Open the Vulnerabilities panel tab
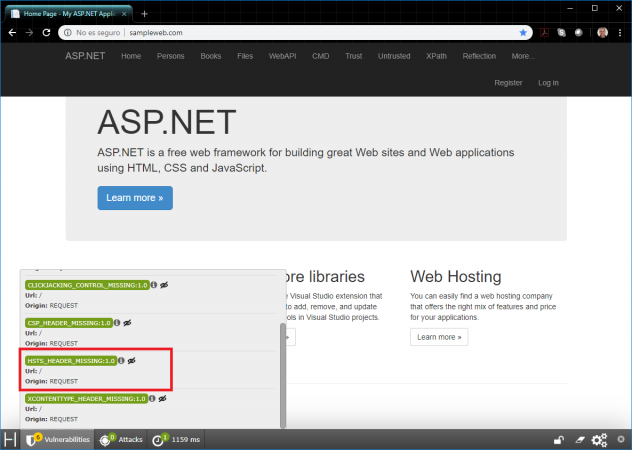The width and height of the screenshot is (632, 450). tap(58, 440)
